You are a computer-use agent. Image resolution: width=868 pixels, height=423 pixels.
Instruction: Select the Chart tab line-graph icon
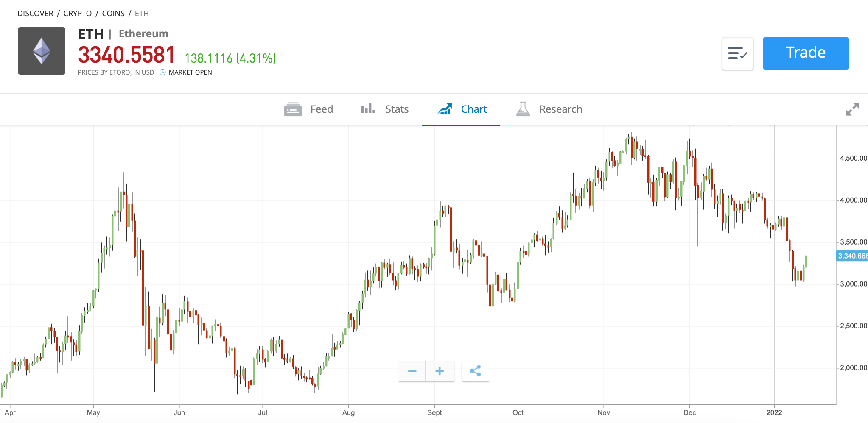point(446,109)
